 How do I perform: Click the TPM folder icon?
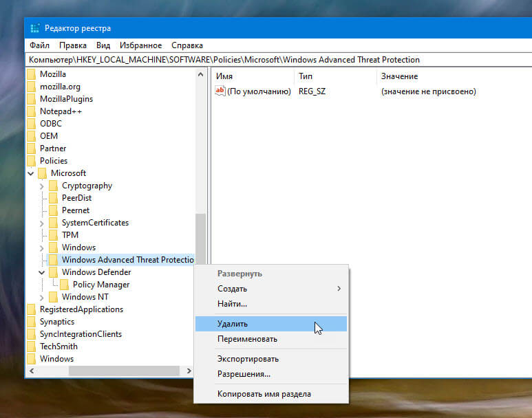click(53, 235)
